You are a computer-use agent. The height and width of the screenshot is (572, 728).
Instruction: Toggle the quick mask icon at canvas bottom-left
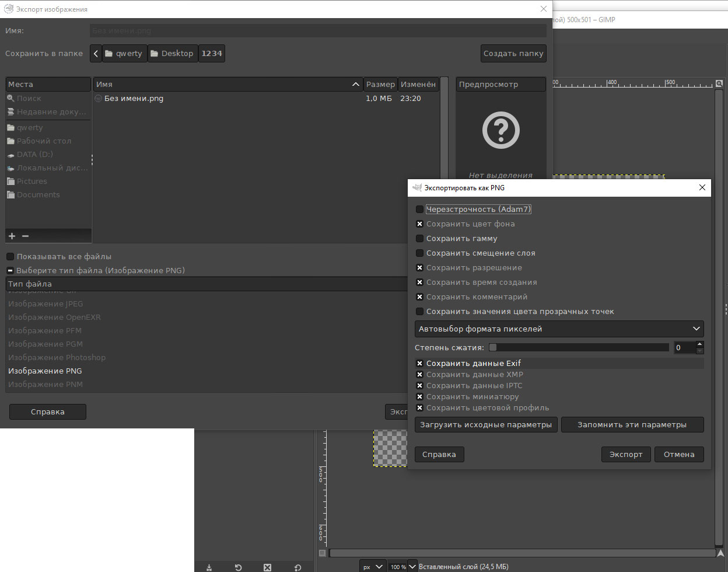tap(323, 553)
